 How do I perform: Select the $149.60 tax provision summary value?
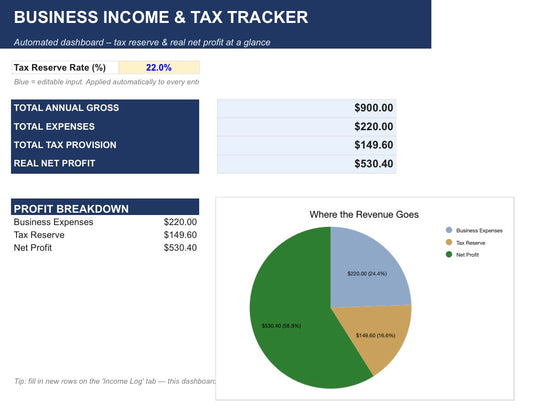(x=374, y=145)
